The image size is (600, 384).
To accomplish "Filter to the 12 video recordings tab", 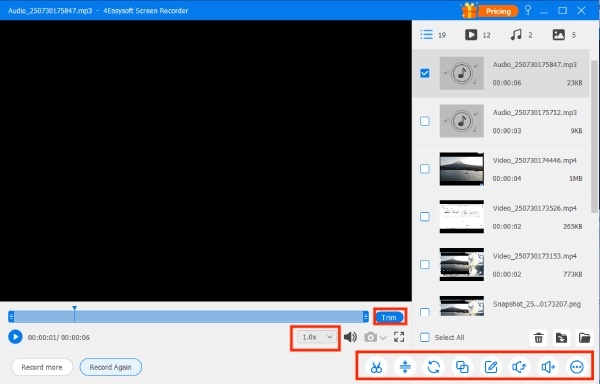I will [478, 35].
